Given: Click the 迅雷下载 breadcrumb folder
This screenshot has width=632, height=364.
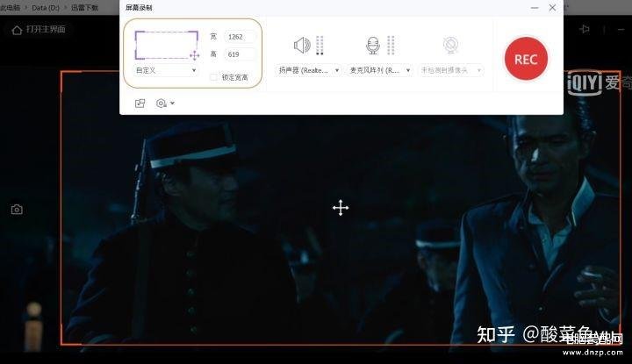Looking at the screenshot, I should [x=84, y=8].
